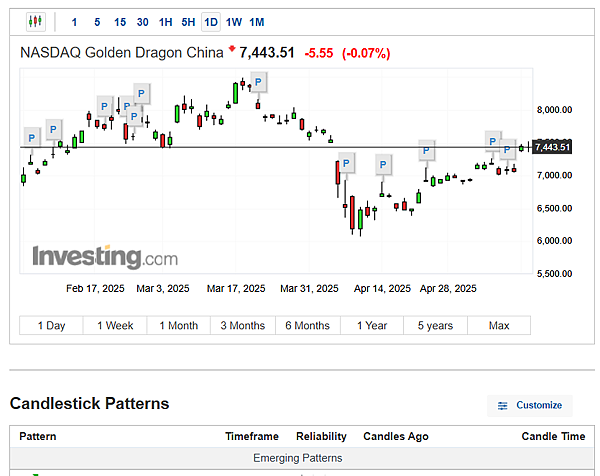
Task: Select the 5H interval button
Action: coord(188,21)
